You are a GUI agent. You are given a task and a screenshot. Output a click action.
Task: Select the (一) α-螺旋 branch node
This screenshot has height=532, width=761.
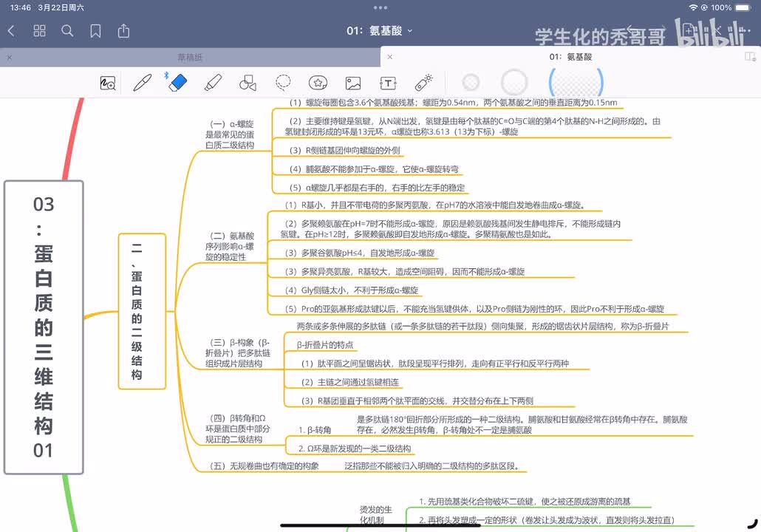(x=230, y=134)
